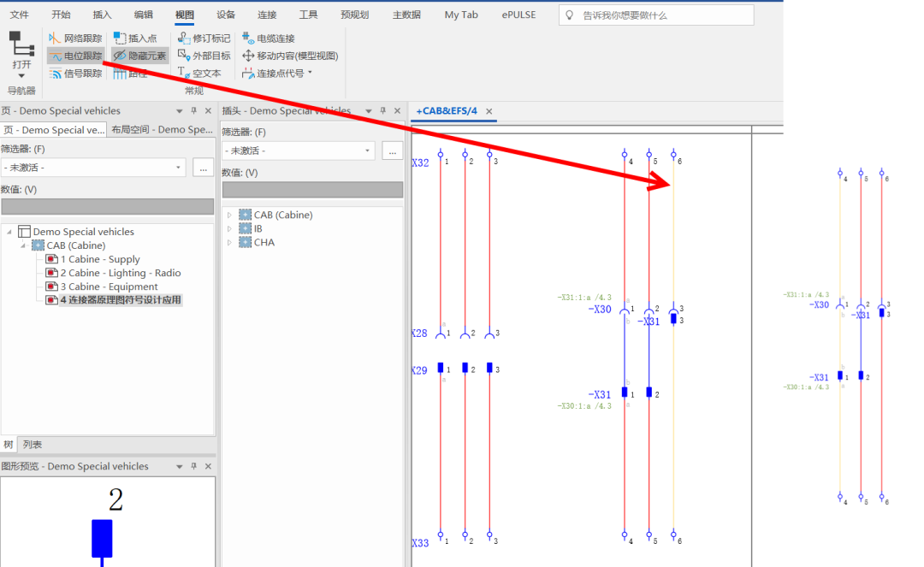Expand the IB node in 插头 tree
The height and width of the screenshot is (567, 924).
pyautogui.click(x=229, y=229)
